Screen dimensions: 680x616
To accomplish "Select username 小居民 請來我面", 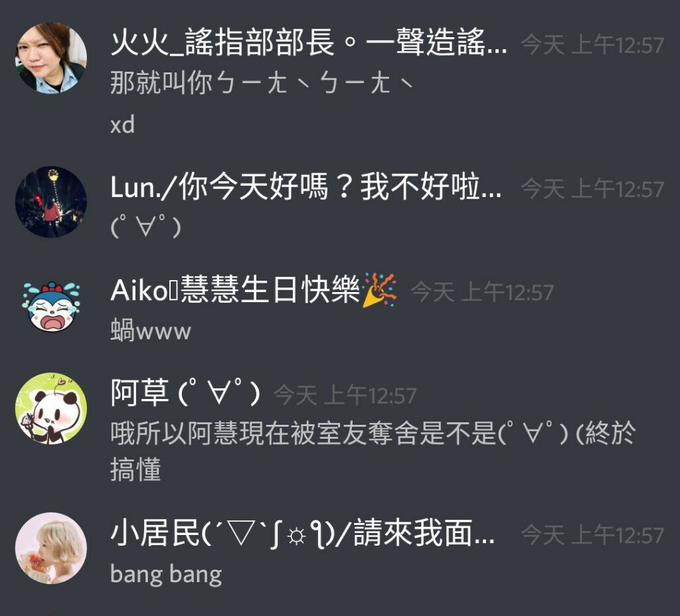I will pyautogui.click(x=302, y=533).
